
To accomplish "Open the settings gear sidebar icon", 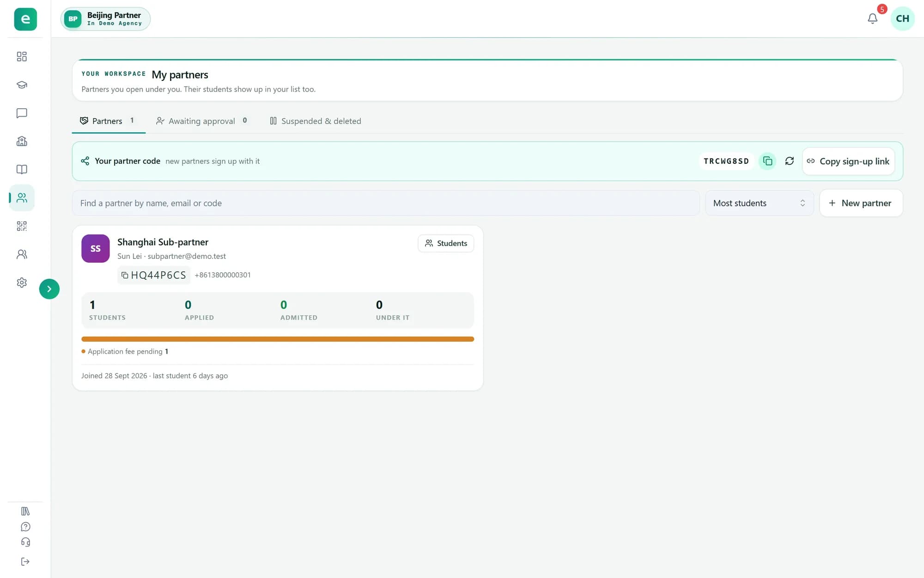I will click(22, 283).
